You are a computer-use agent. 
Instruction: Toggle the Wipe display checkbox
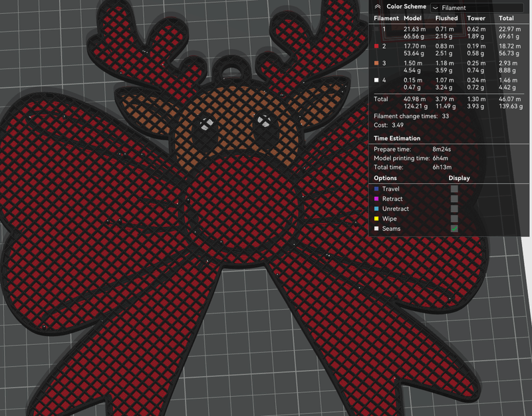tap(454, 219)
